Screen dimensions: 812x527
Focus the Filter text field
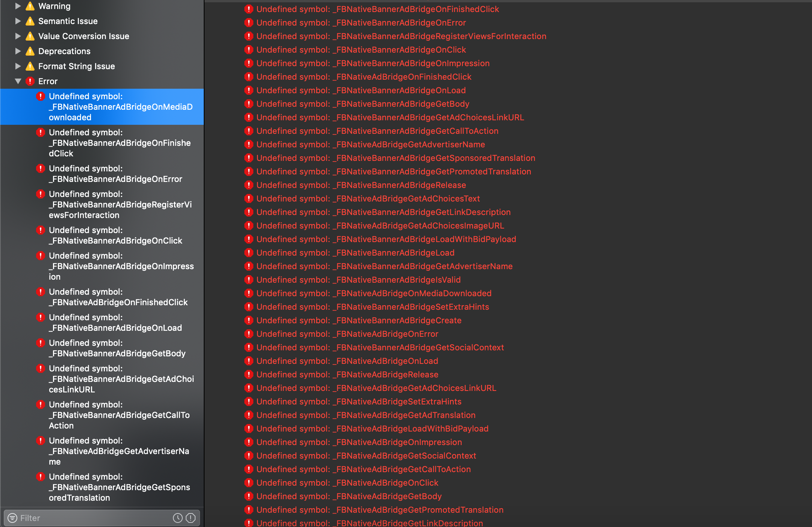pos(101,518)
